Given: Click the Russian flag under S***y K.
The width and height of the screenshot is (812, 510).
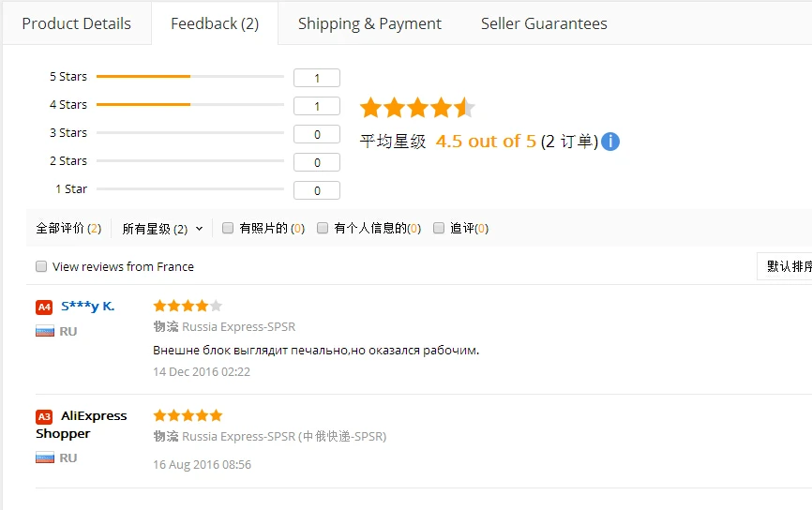Looking at the screenshot, I should click(45, 331).
